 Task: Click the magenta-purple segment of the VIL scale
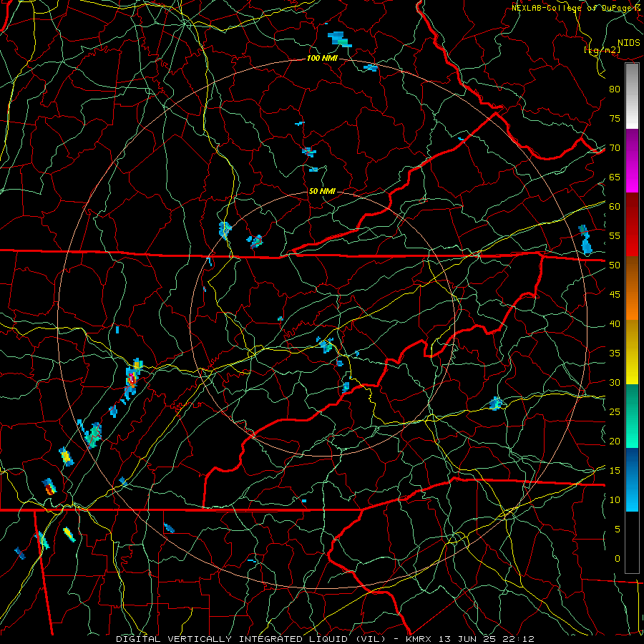(x=632, y=161)
